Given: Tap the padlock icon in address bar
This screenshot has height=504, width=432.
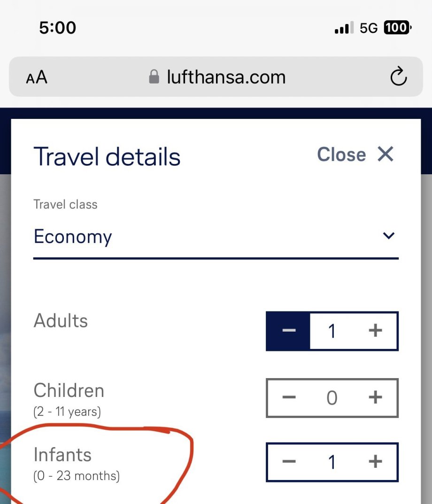Looking at the screenshot, I should pyautogui.click(x=154, y=77).
